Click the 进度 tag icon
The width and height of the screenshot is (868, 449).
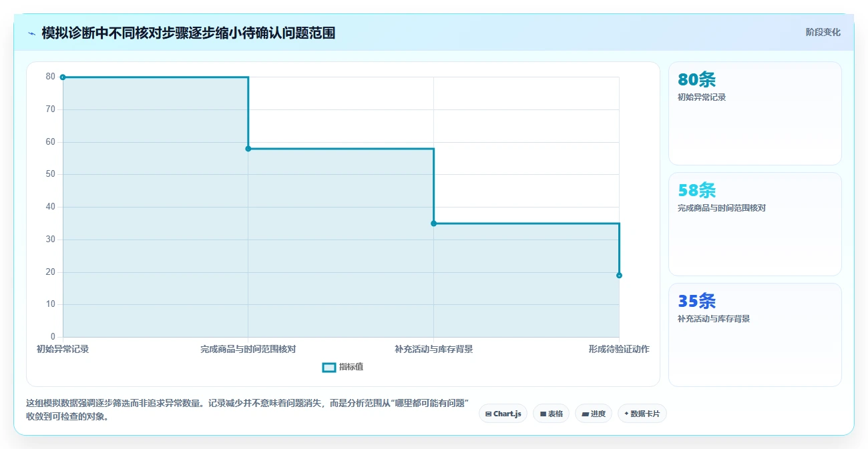click(585, 414)
